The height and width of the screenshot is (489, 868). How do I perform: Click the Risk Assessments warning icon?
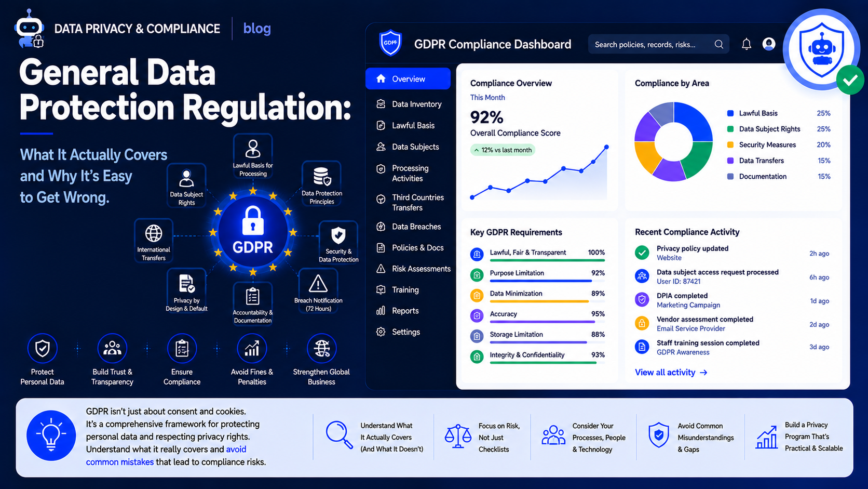pos(381,269)
